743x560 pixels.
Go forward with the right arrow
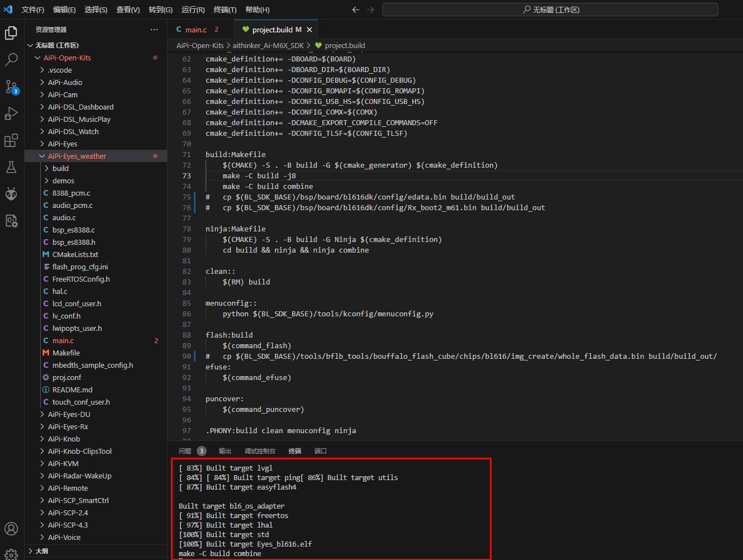click(370, 10)
